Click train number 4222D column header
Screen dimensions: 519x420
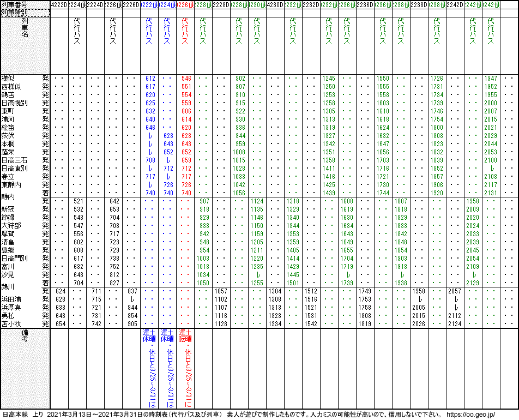coord(59,4)
